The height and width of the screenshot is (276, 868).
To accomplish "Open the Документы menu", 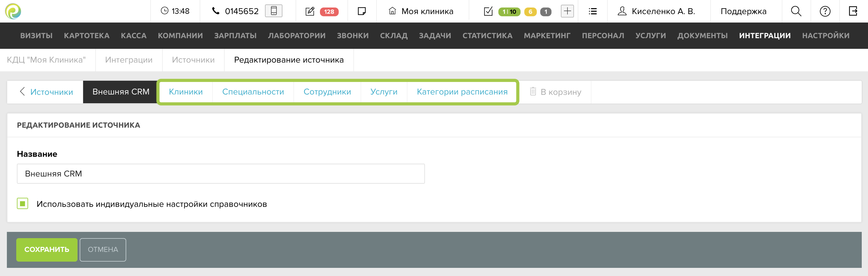I will (702, 35).
